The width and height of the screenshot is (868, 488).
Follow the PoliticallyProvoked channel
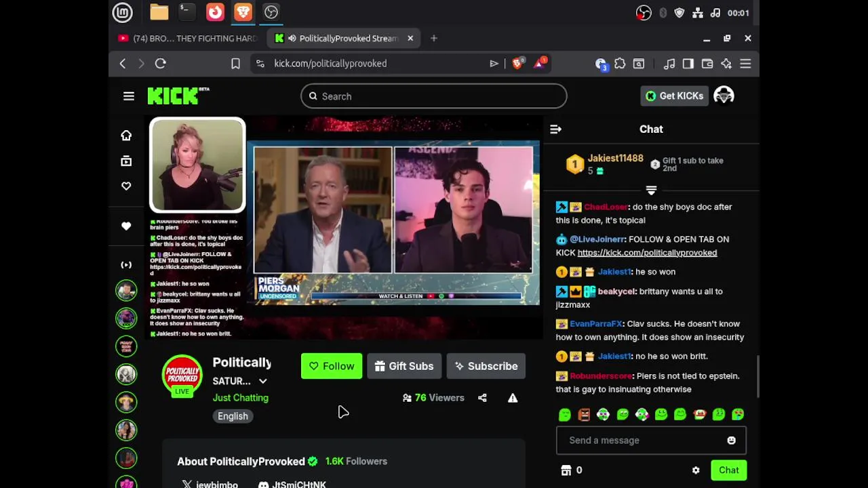(332, 366)
